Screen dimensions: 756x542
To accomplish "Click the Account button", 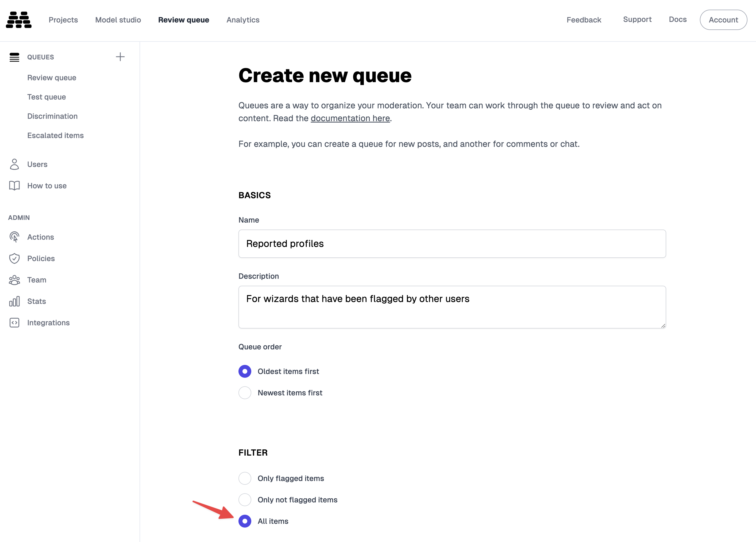I will click(723, 20).
